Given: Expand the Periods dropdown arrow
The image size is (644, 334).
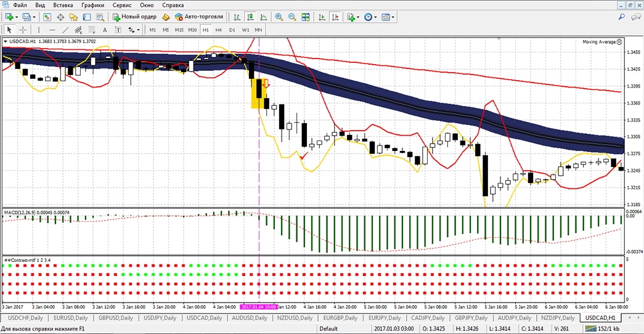Looking at the screenshot, I should pyautogui.click(x=375, y=17).
